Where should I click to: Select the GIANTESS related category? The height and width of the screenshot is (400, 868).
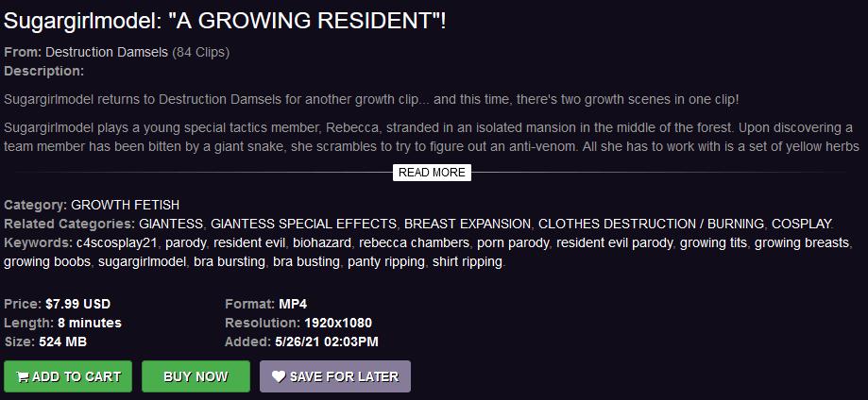(x=171, y=224)
